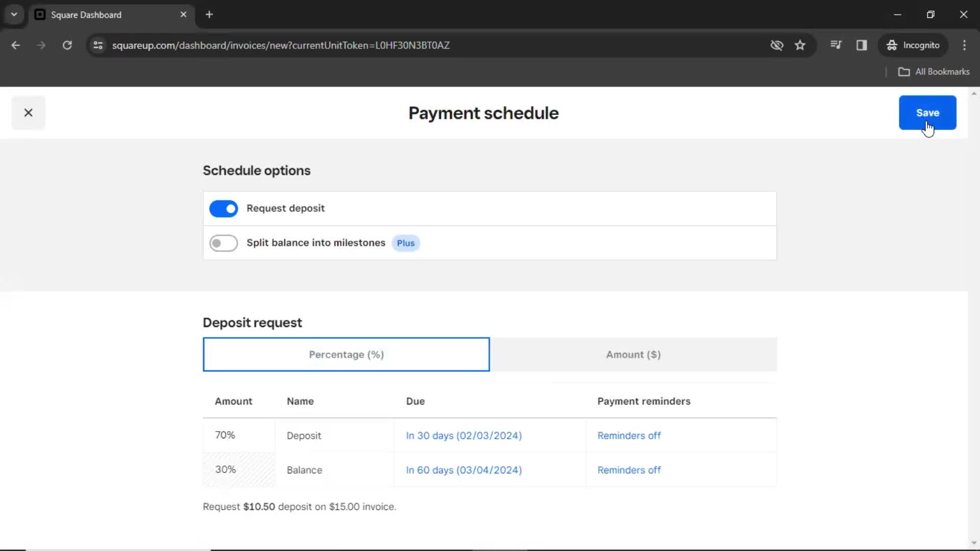This screenshot has height=551, width=980.
Task: Click the Payment reminders column header
Action: coord(644,402)
